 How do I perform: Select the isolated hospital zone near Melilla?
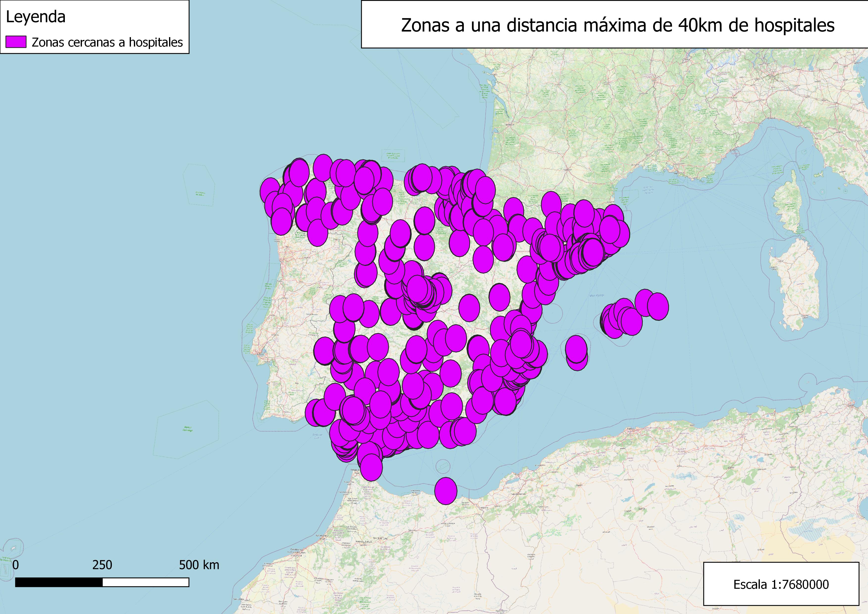pyautogui.click(x=446, y=491)
